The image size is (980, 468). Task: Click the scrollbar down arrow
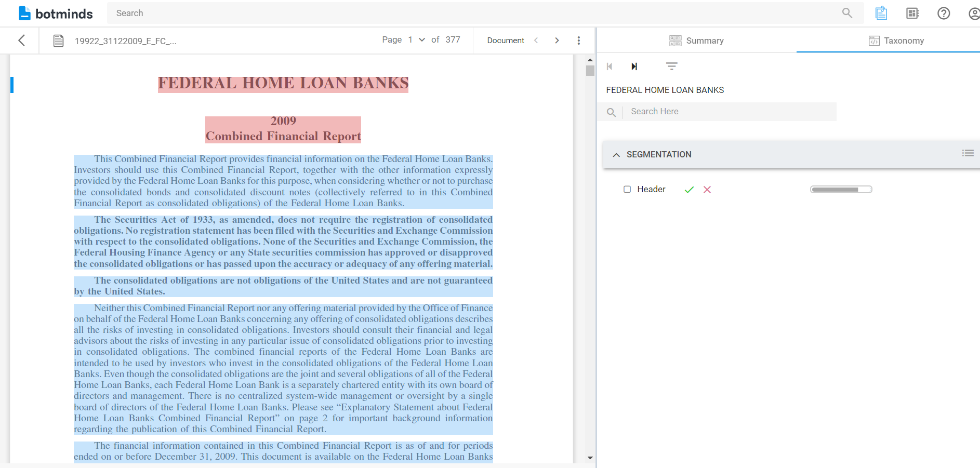point(590,458)
